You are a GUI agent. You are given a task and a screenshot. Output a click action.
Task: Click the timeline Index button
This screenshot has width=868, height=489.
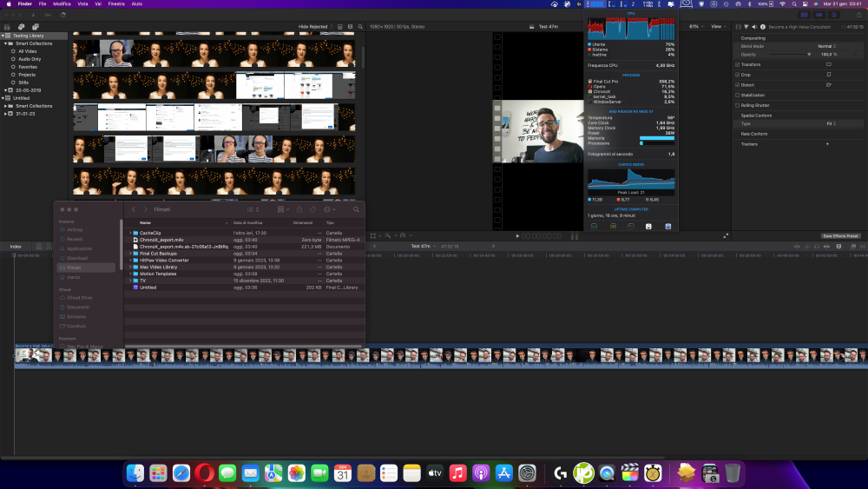[16, 247]
